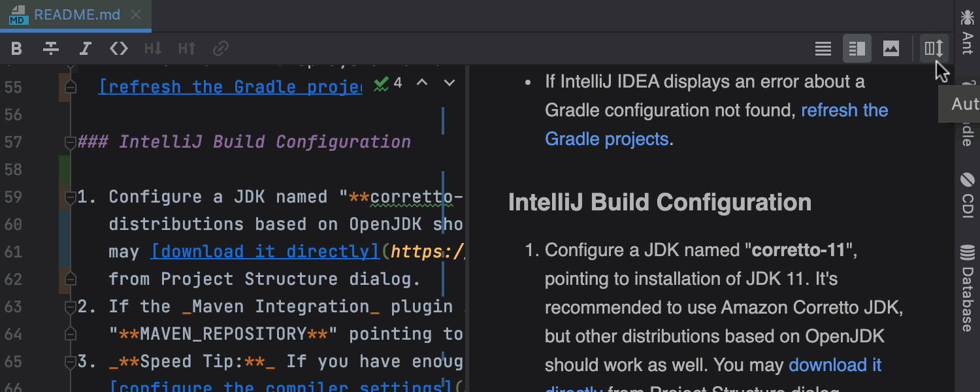Collapse fold marker at line 59
Screen dimensions: 980x392
tap(70, 197)
